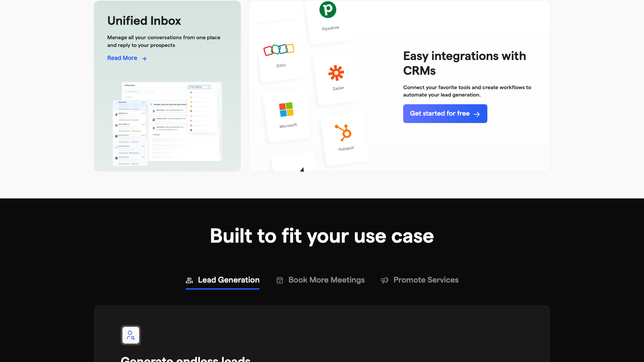
Task: Select the Lead Generation tab
Action: tap(229, 280)
